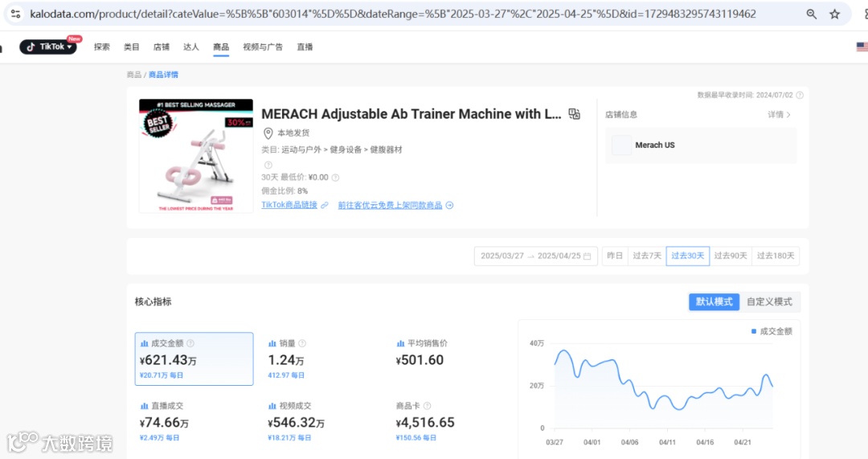Go to 商品 breadcrumb

pos(134,75)
